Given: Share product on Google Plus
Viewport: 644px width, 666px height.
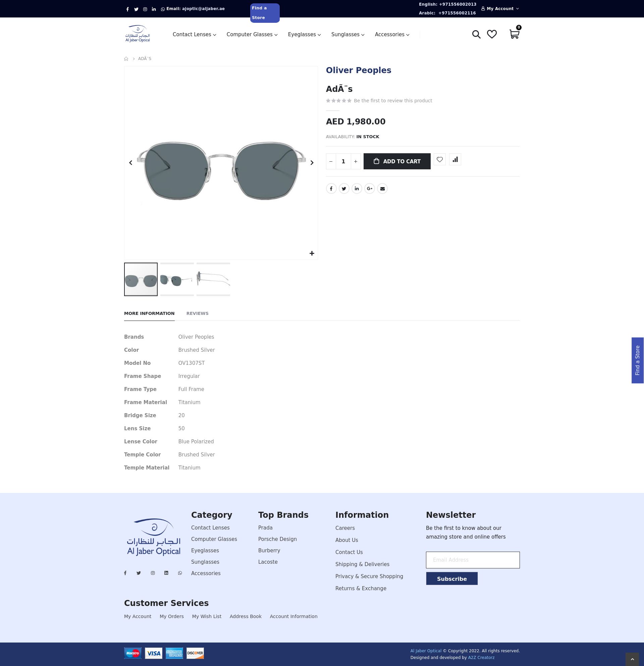Looking at the screenshot, I should [370, 188].
